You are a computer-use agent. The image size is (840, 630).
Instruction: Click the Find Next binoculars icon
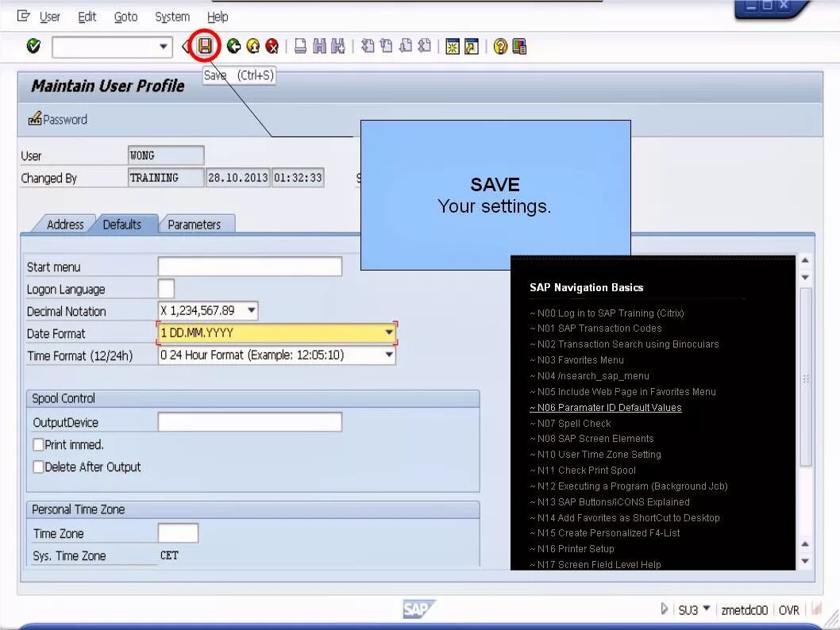tap(338, 47)
